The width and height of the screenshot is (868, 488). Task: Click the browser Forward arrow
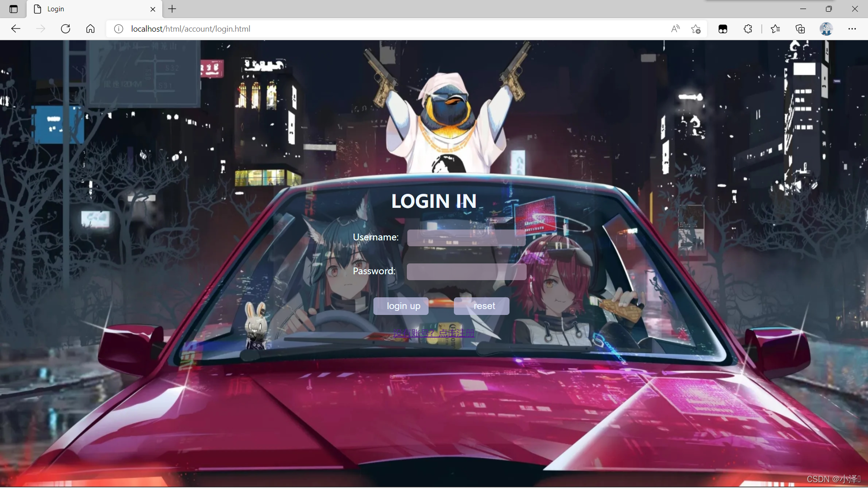(41, 29)
